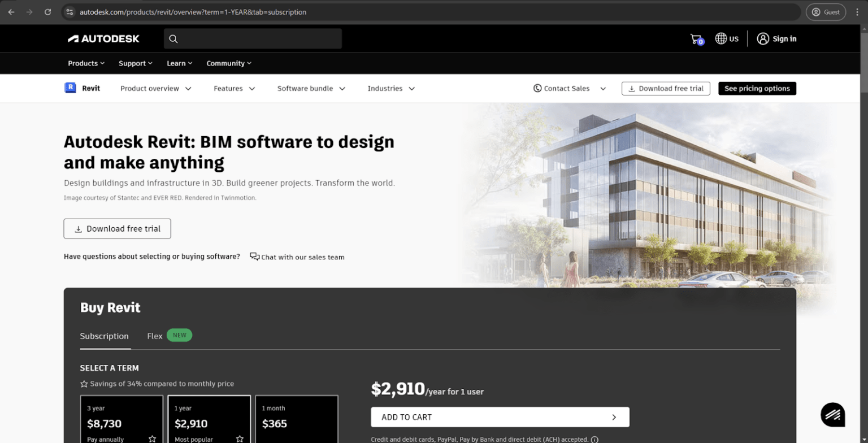Image resolution: width=868 pixels, height=443 pixels.
Task: Expand the Products menu
Action: [x=86, y=63]
